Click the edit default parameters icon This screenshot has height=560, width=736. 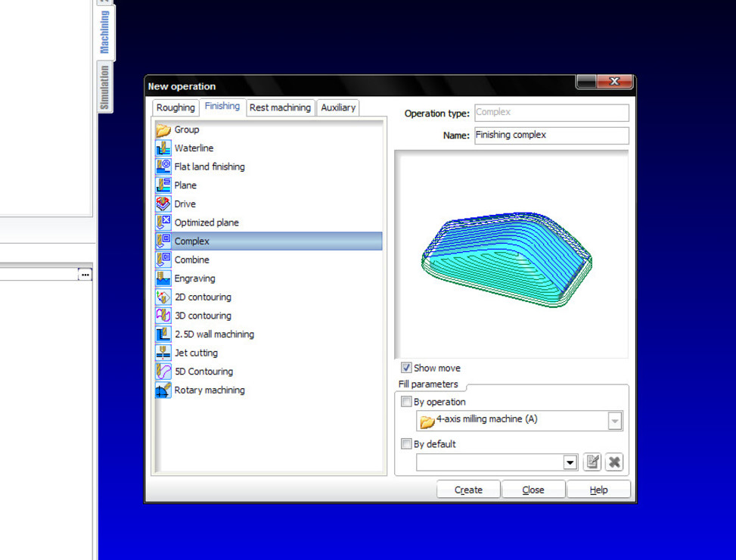pyautogui.click(x=592, y=462)
